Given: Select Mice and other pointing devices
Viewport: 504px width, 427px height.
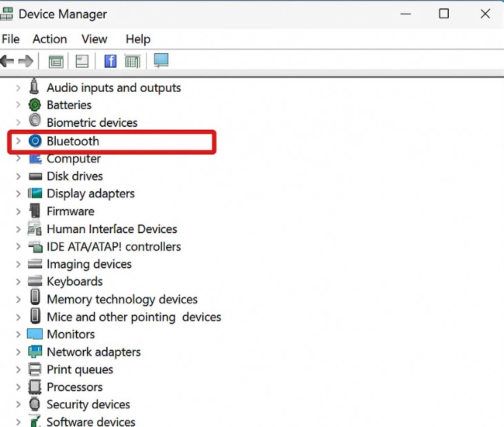Looking at the screenshot, I should tap(134, 317).
